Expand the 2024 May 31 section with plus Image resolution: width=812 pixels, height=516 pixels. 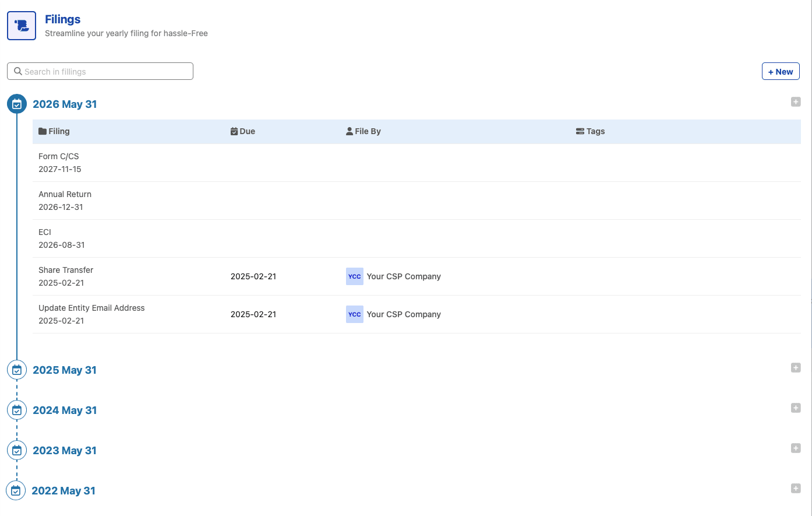tap(796, 408)
